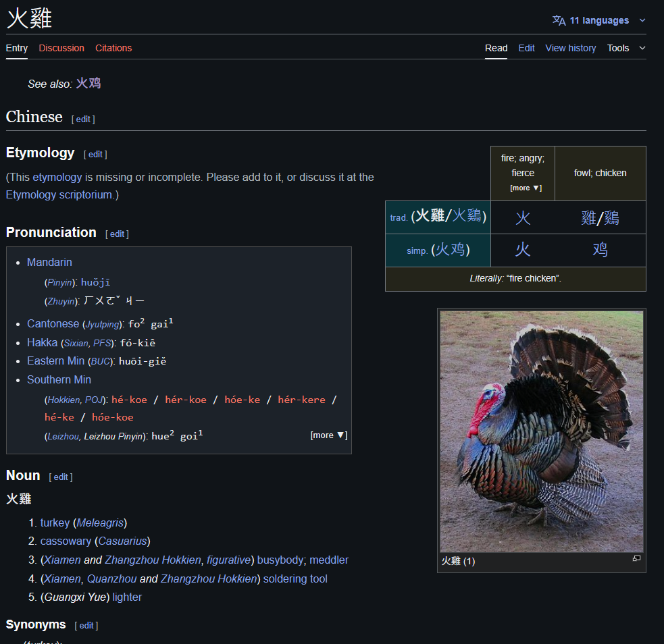
Task: Edit the Chinese section
Action: 83,119
